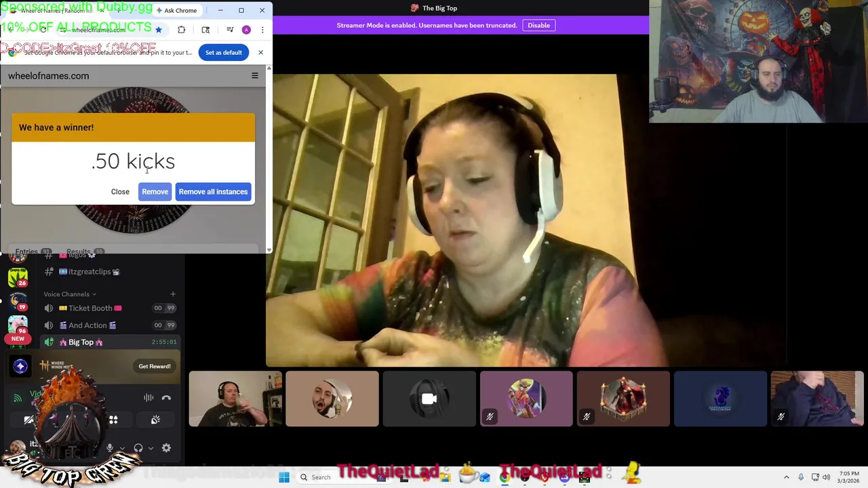Open server icon with 19 badge
Image resolution: width=868 pixels, height=488 pixels.
point(18,301)
